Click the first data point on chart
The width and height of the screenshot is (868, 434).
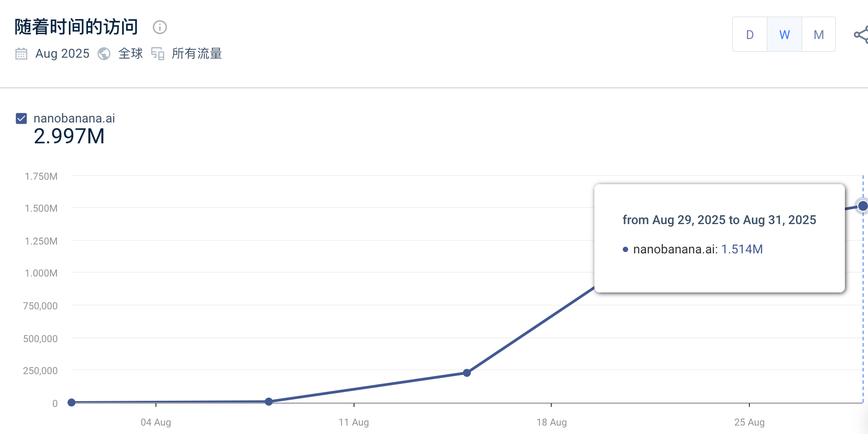point(72,402)
